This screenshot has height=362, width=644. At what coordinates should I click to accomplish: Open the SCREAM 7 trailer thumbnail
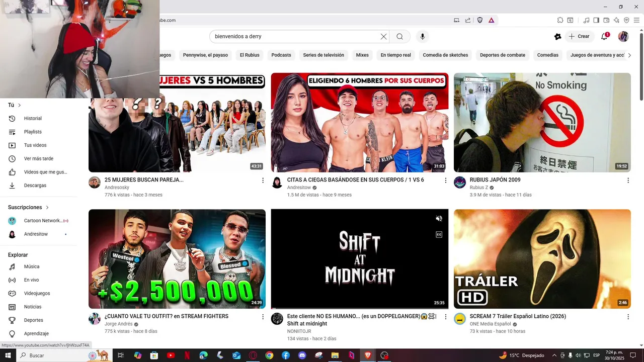[542, 259]
